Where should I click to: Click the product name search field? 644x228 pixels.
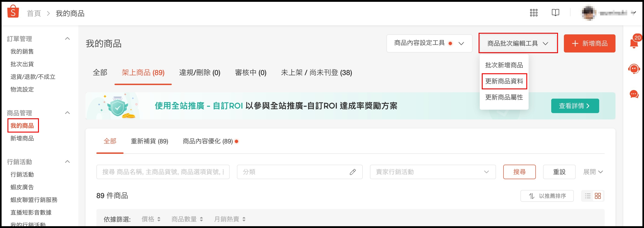point(163,172)
